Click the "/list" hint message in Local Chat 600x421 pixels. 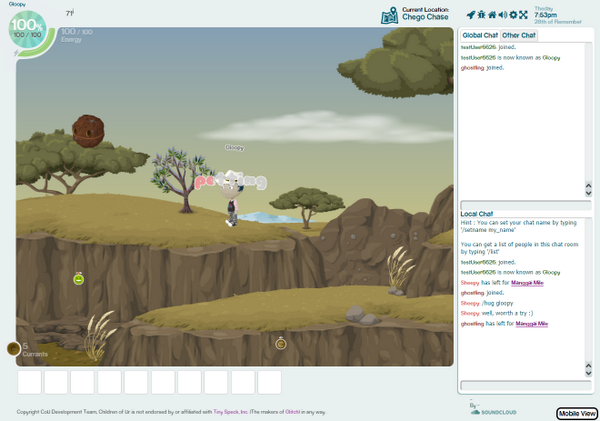tap(519, 248)
